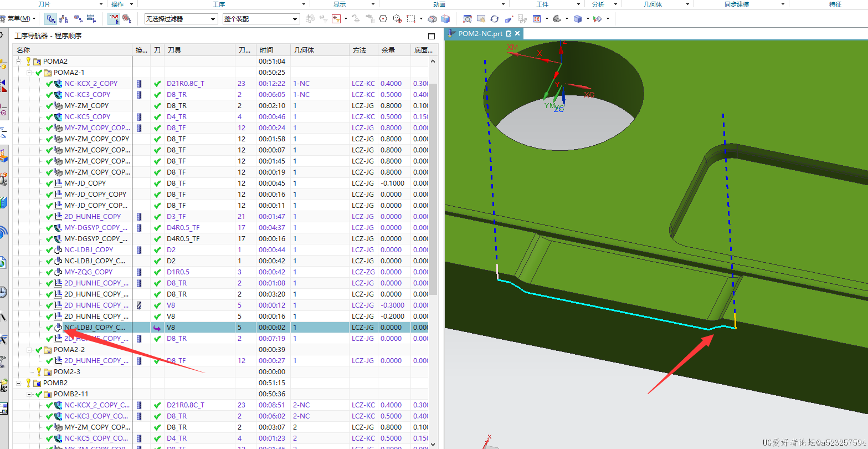Select the 2D_HUNHE_COPY operation with D3_TF
The height and width of the screenshot is (449, 868).
click(x=93, y=217)
